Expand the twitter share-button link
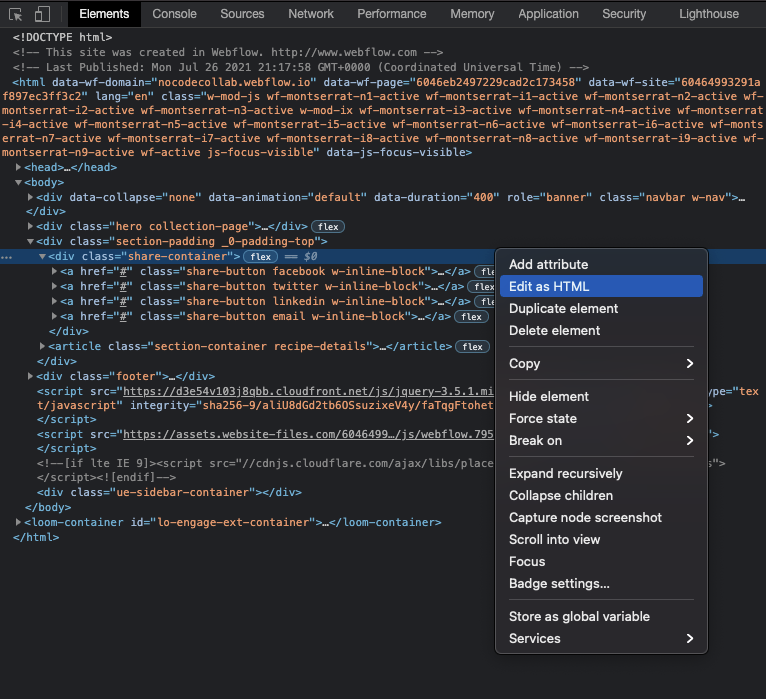Screen dimensions: 766x699 54,286
